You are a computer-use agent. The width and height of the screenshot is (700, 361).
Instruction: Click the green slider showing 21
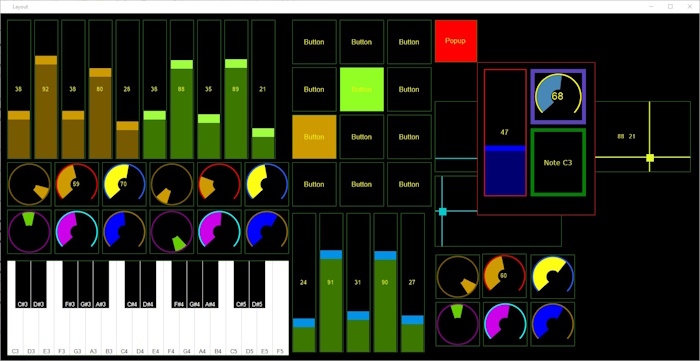263,89
